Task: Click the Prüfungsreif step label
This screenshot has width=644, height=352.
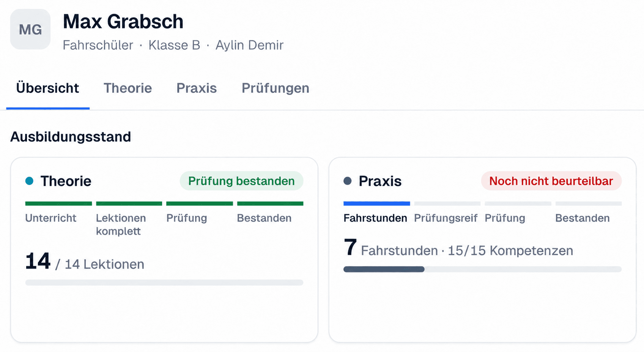Action: [x=446, y=218]
